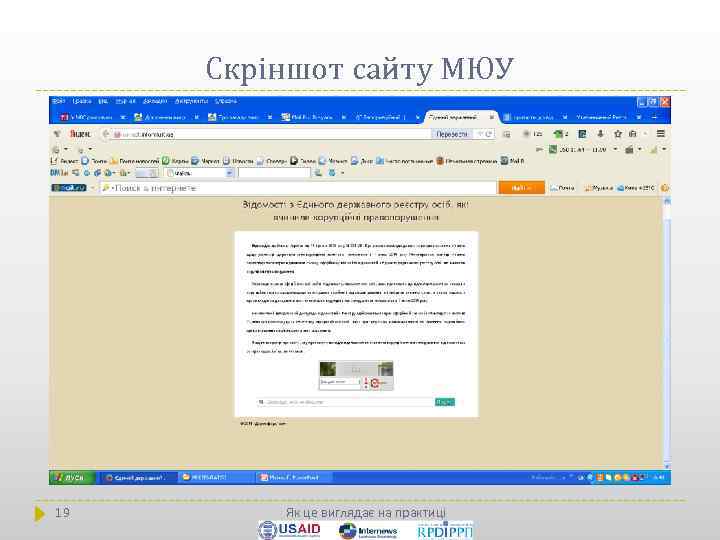Screen dimensions: 720x540
Task: Open the rightmost second-row toolbar dropdown
Action: click(x=664, y=149)
